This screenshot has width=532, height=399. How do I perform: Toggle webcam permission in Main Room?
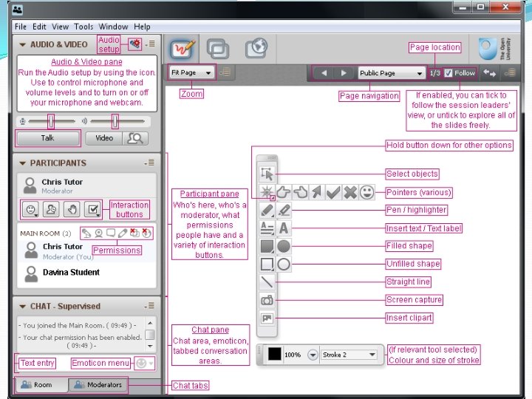click(x=99, y=233)
